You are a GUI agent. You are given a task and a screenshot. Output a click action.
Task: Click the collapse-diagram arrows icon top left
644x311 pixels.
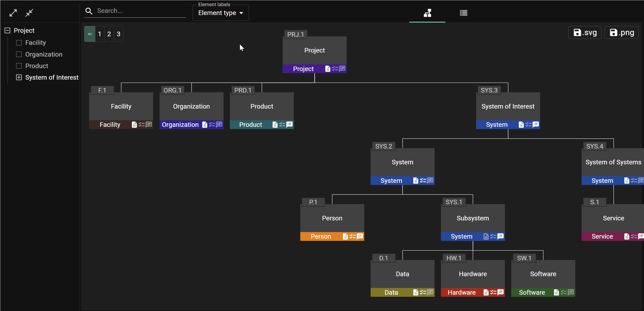[x=29, y=13]
